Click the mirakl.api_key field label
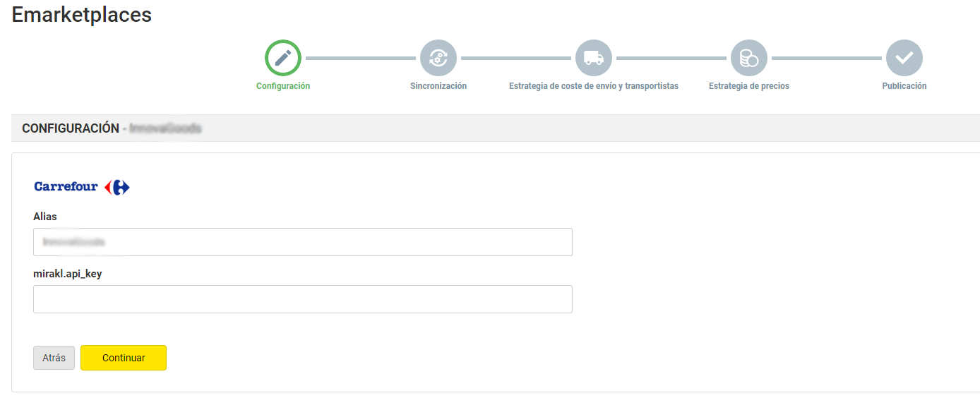 click(68, 274)
